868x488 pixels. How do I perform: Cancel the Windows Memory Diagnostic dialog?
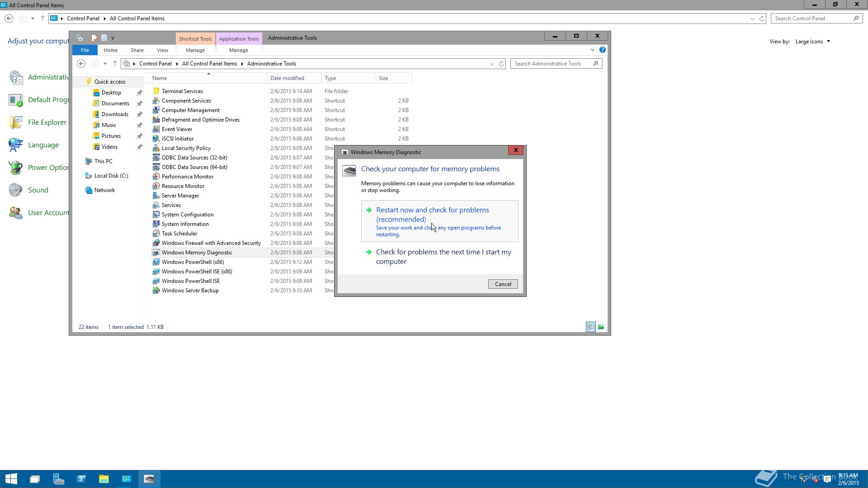503,284
